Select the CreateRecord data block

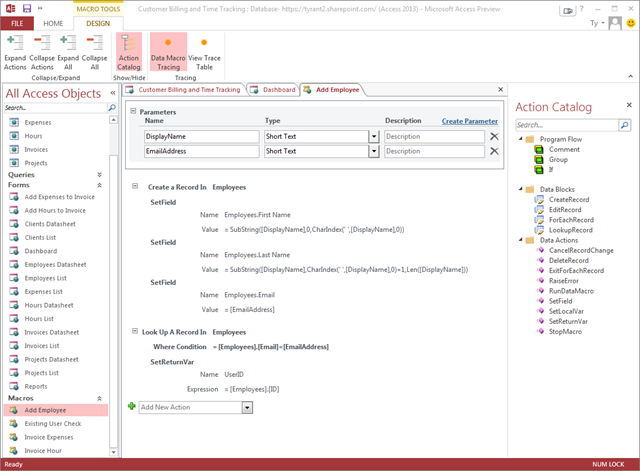[x=569, y=200]
